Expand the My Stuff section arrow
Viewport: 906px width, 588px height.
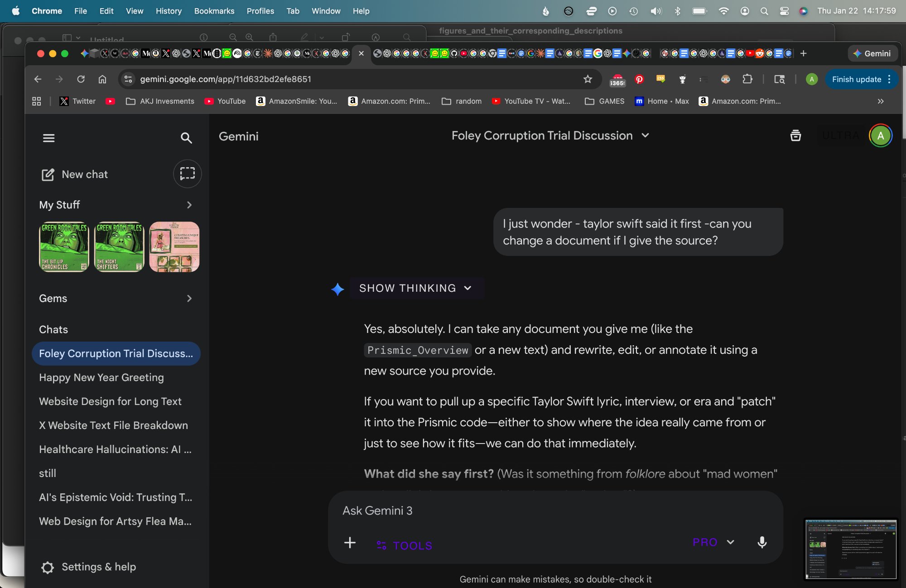(x=189, y=205)
